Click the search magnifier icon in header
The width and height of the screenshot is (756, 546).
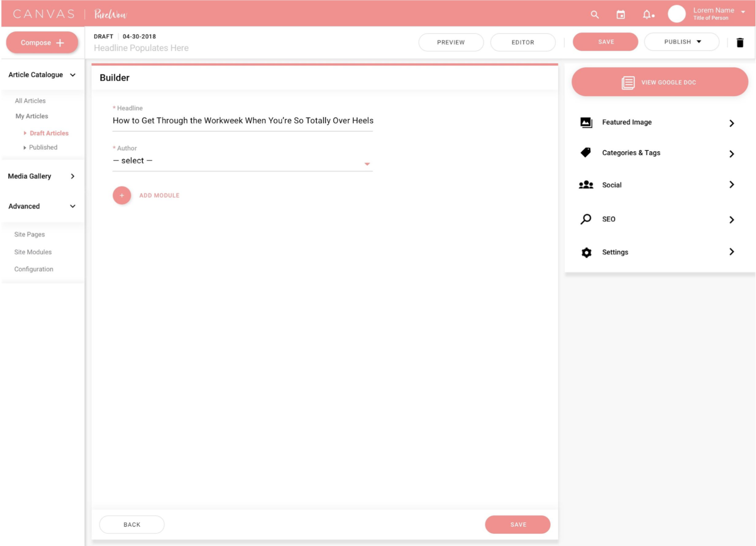[595, 15]
